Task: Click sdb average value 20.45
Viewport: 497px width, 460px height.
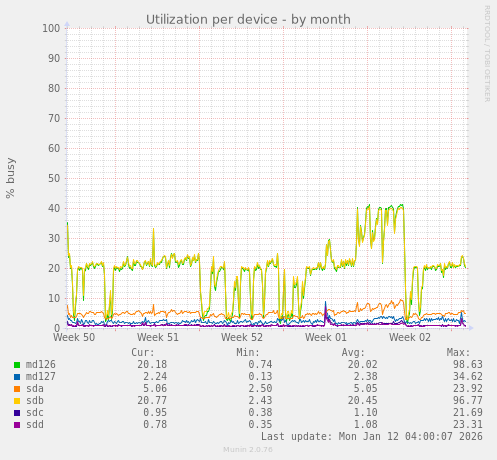Action: click(x=363, y=401)
